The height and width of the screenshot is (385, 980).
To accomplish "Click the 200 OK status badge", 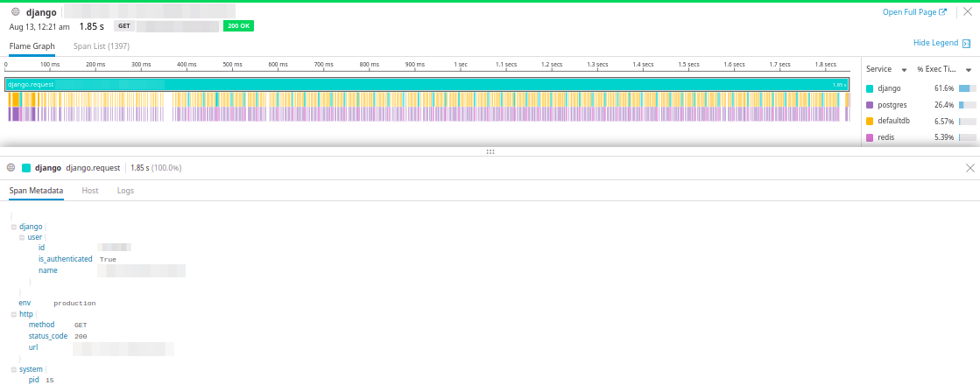I will pyautogui.click(x=239, y=26).
